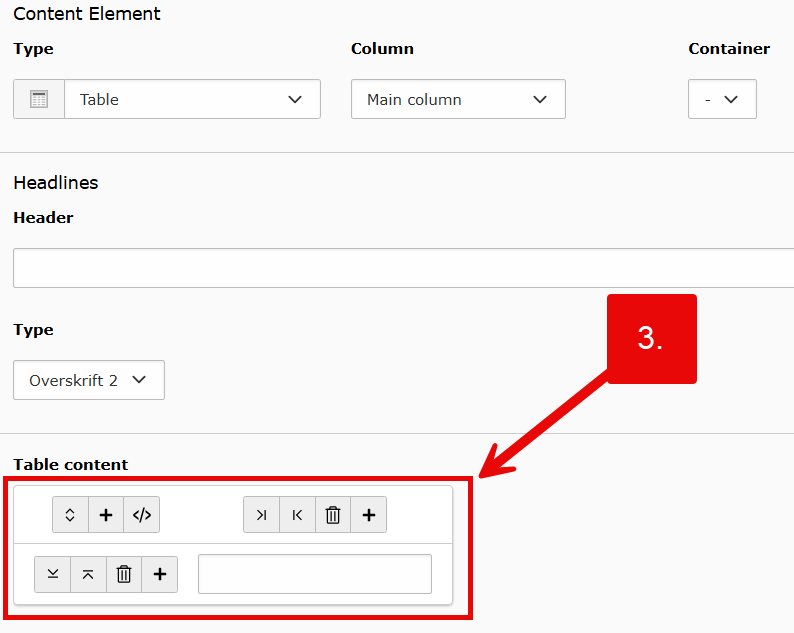Move table column left icon

[297, 515]
